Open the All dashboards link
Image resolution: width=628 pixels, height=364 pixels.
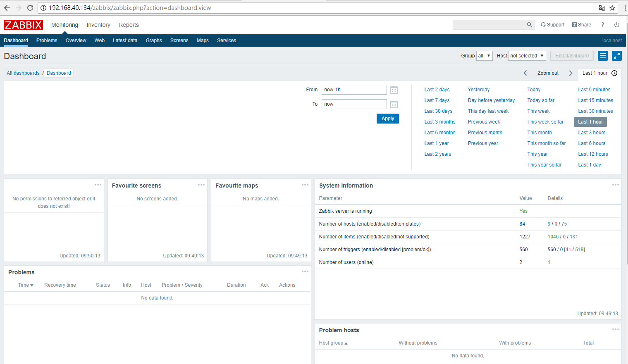(x=23, y=73)
